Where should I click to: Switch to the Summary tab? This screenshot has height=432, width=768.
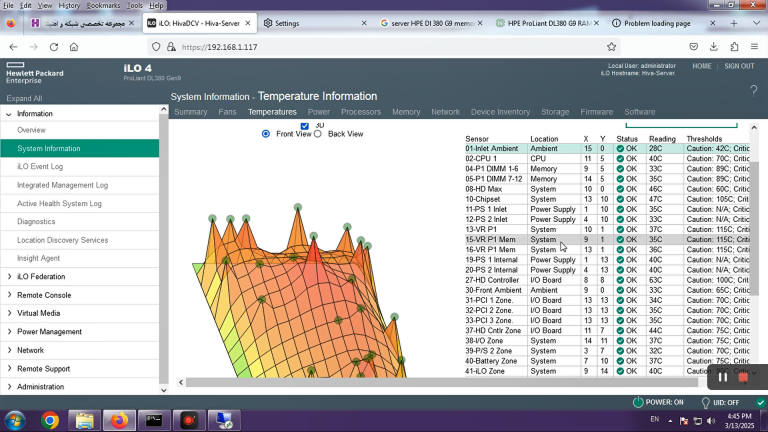coord(191,112)
